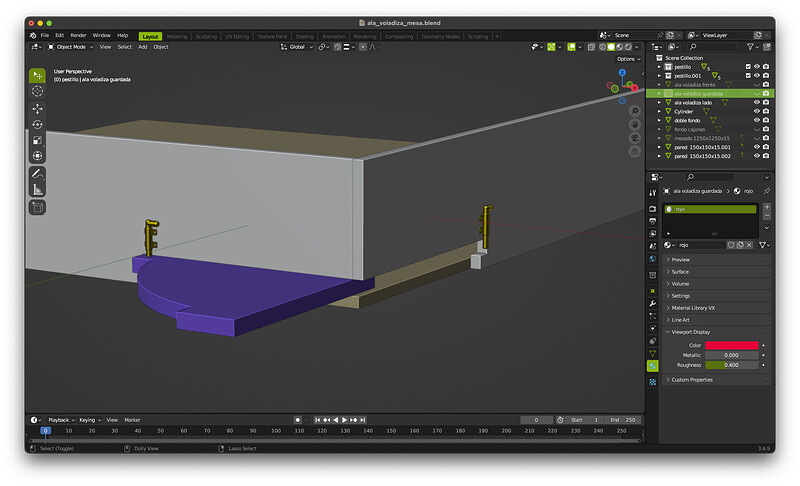Open the Tool properties tab
The height and width of the screenshot is (486, 800).
[x=653, y=193]
